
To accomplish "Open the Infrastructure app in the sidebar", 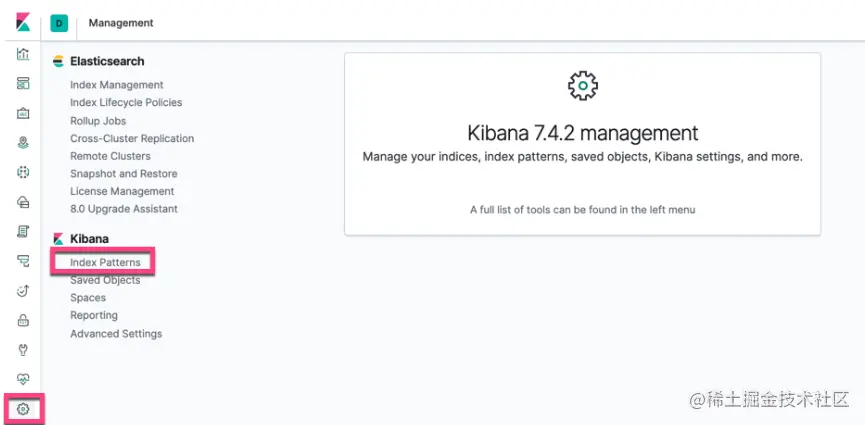I will click(x=23, y=202).
